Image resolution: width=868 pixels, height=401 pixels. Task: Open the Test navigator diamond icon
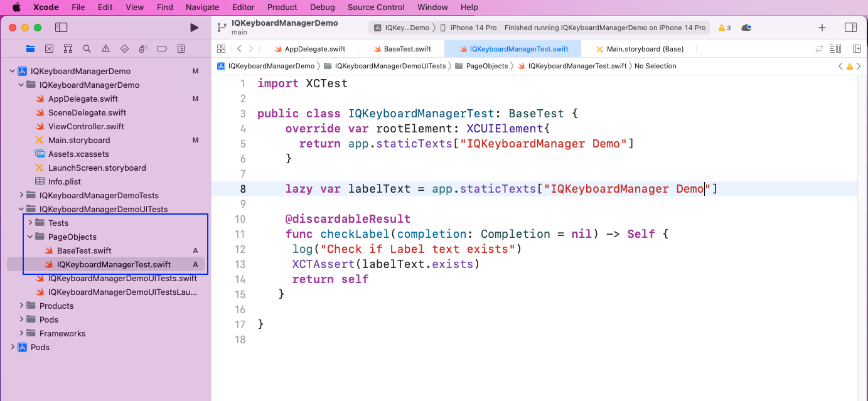[x=124, y=48]
